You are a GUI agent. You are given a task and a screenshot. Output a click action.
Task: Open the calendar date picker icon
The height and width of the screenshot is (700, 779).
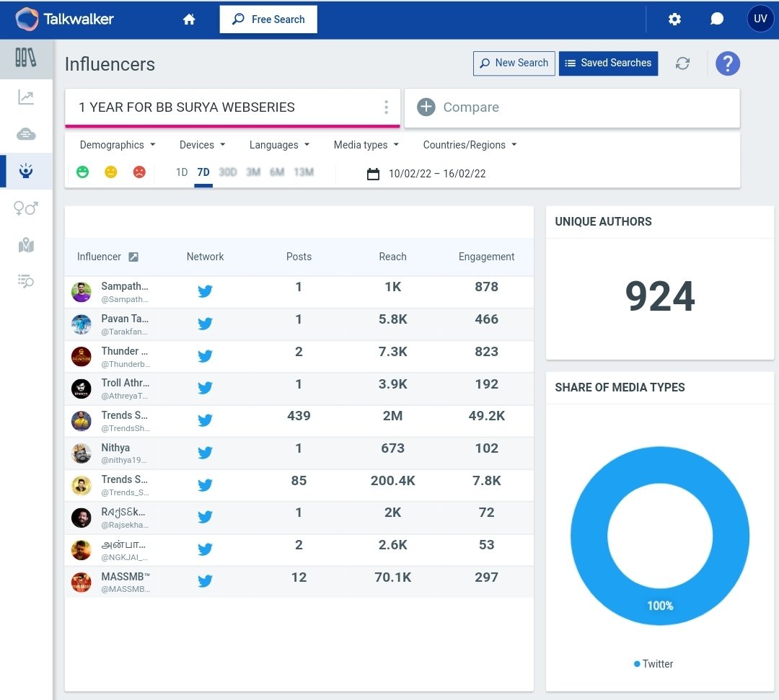coord(373,174)
